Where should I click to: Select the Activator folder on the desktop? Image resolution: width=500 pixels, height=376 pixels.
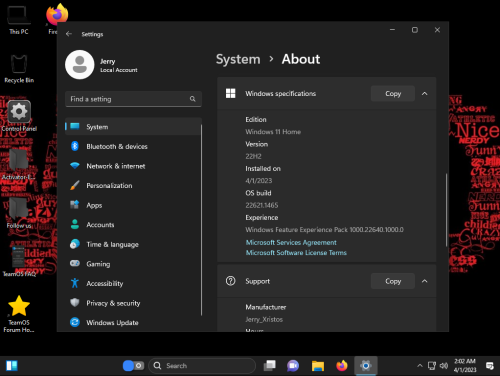[x=19, y=164]
